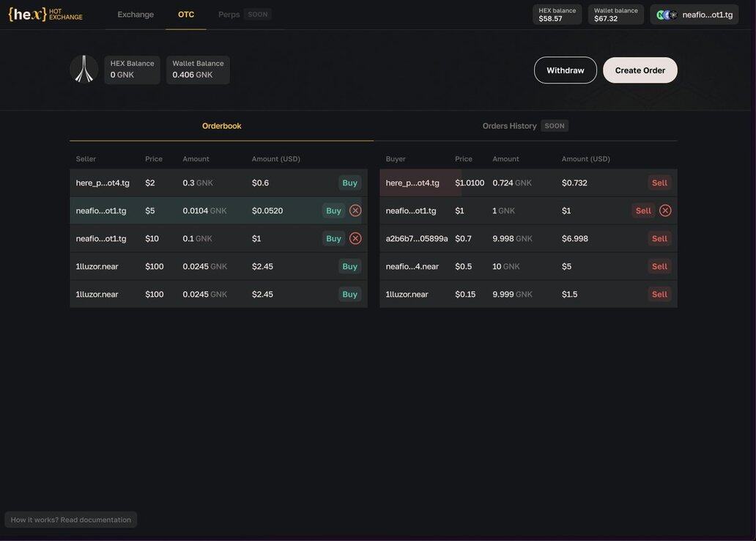Switch to the OTC tab
Screen dimensions: 756x541
click(x=186, y=15)
